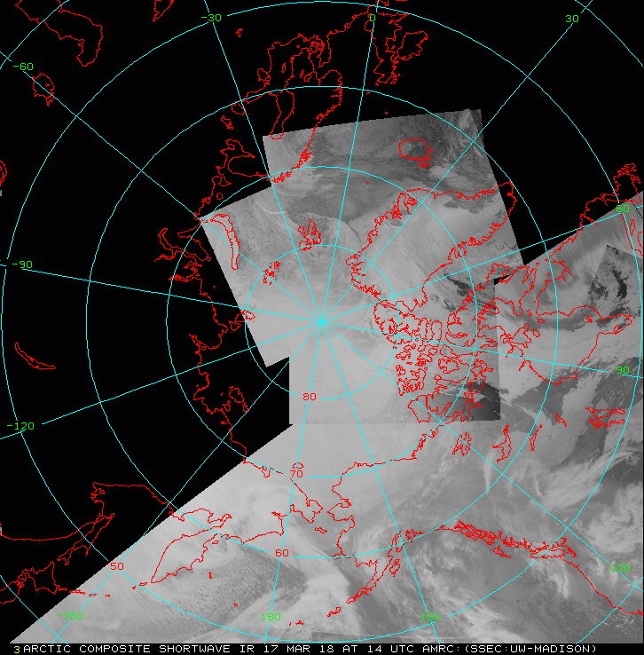
Task: Click the red 80 latitude label
Action: tap(310, 397)
